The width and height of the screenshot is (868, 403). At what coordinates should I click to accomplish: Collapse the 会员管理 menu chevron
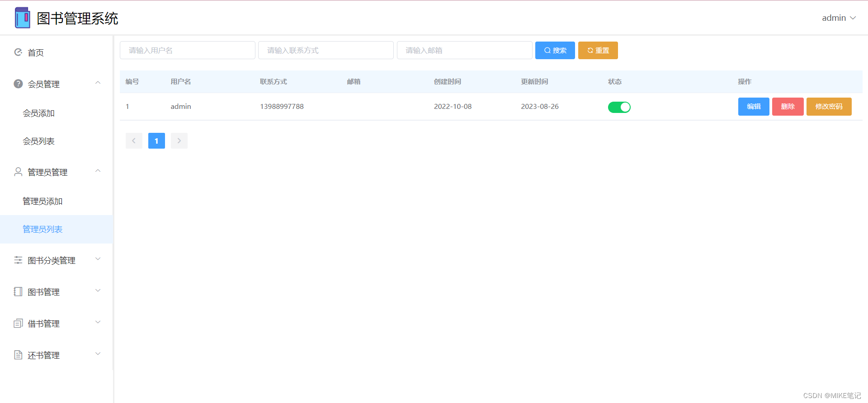[98, 83]
